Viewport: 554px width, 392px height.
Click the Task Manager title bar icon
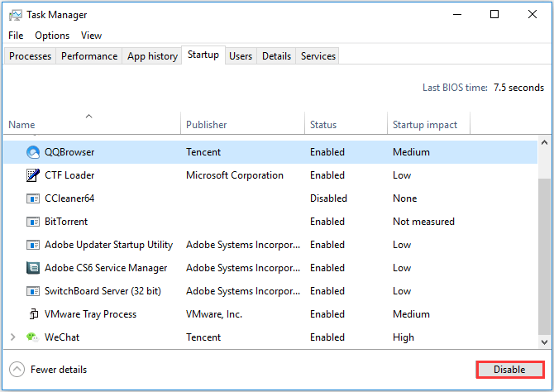coord(15,15)
